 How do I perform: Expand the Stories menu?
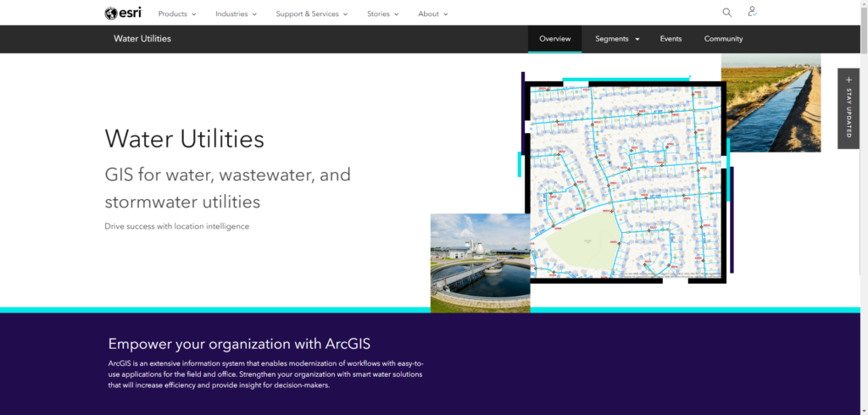(x=382, y=14)
